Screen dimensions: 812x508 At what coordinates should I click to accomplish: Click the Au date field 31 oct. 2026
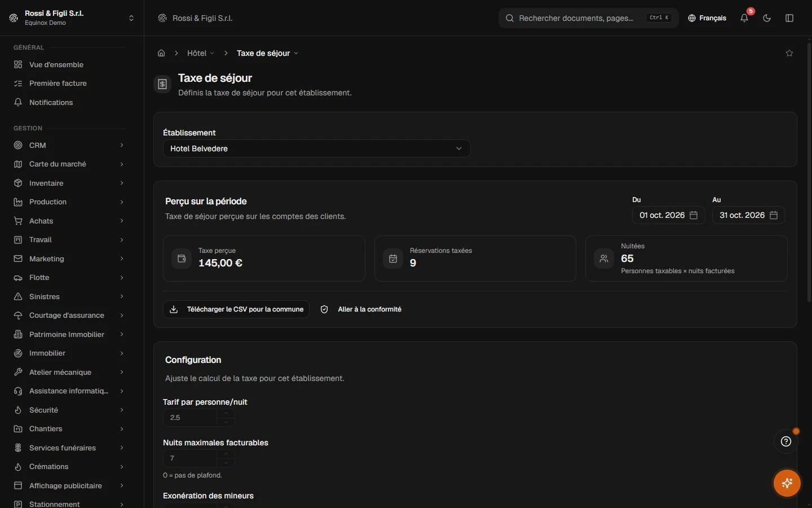(x=749, y=215)
